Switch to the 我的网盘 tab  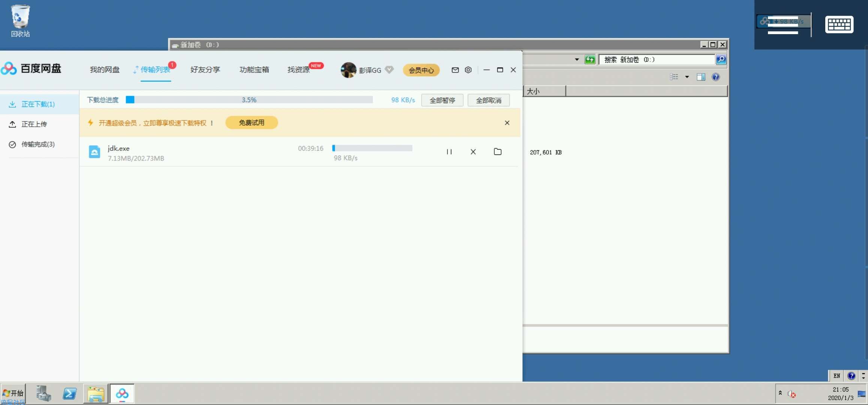pyautogui.click(x=105, y=70)
